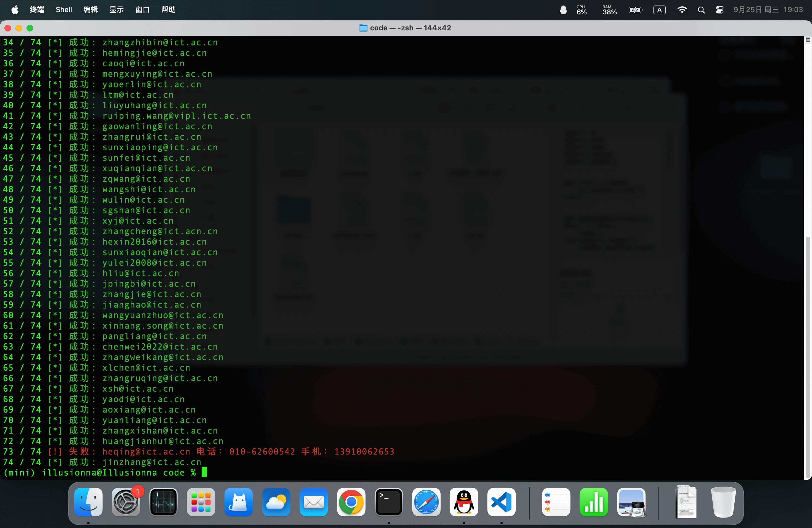Open the 帮助 menu
Screen dimensions: 812x528
168,10
